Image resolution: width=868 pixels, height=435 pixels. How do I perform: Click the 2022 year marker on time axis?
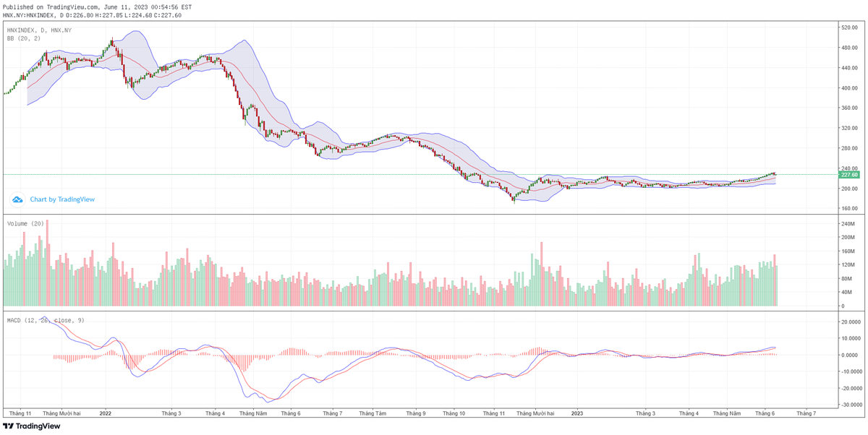105,413
